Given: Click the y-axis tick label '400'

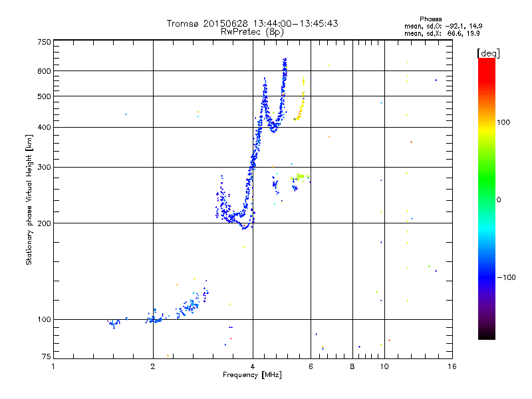Looking at the screenshot, I should click(x=44, y=128).
